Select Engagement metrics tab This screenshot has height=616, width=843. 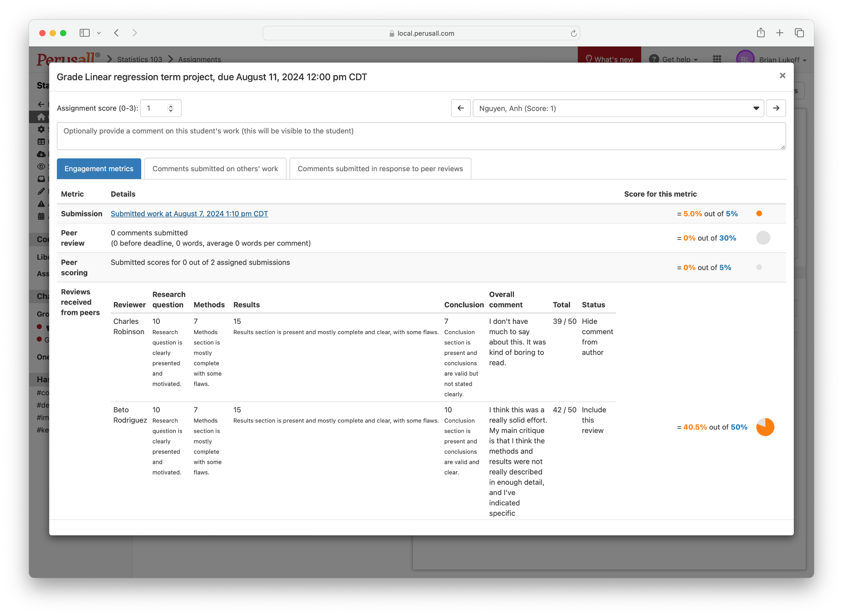point(99,169)
